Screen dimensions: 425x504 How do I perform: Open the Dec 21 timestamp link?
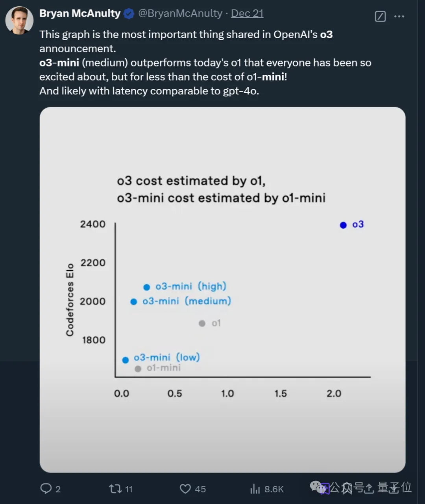click(x=247, y=13)
